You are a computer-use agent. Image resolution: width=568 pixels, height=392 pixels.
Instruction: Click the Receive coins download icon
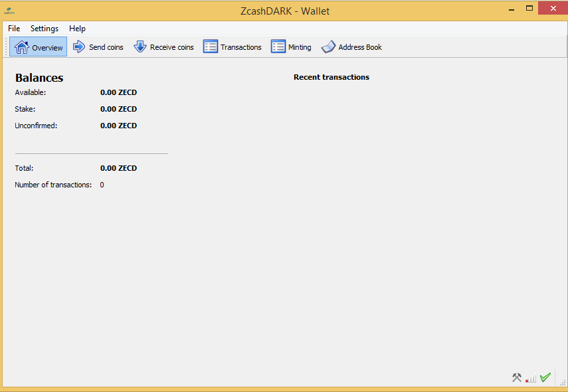(140, 47)
